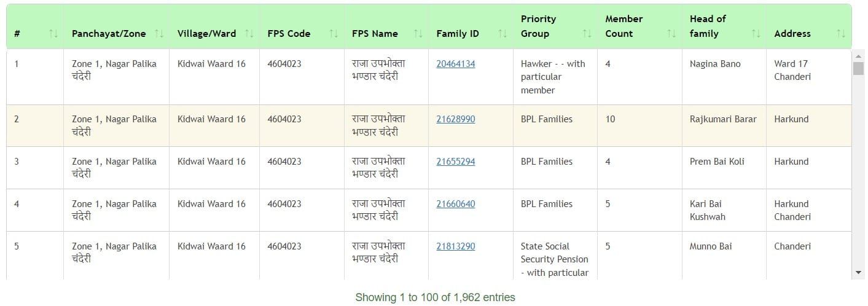Sort by FPS Name arrows icon
Viewport: 868px width, 306px height.
point(418,34)
